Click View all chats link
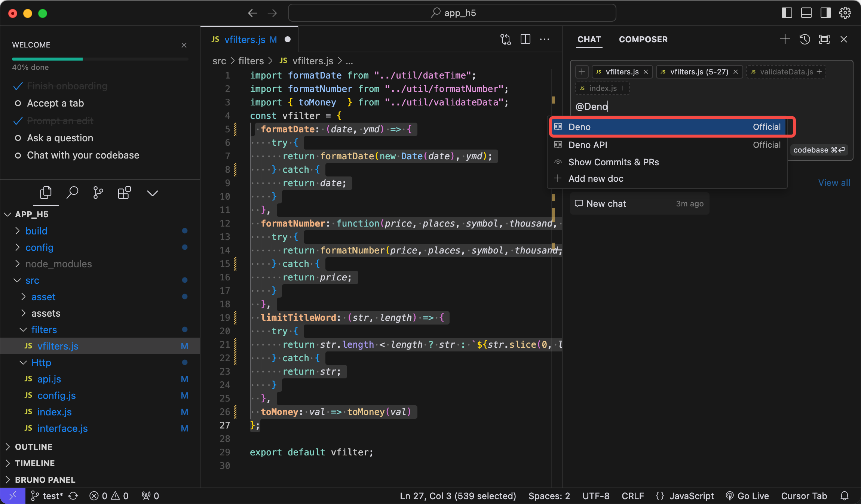The image size is (861, 504). 834,183
